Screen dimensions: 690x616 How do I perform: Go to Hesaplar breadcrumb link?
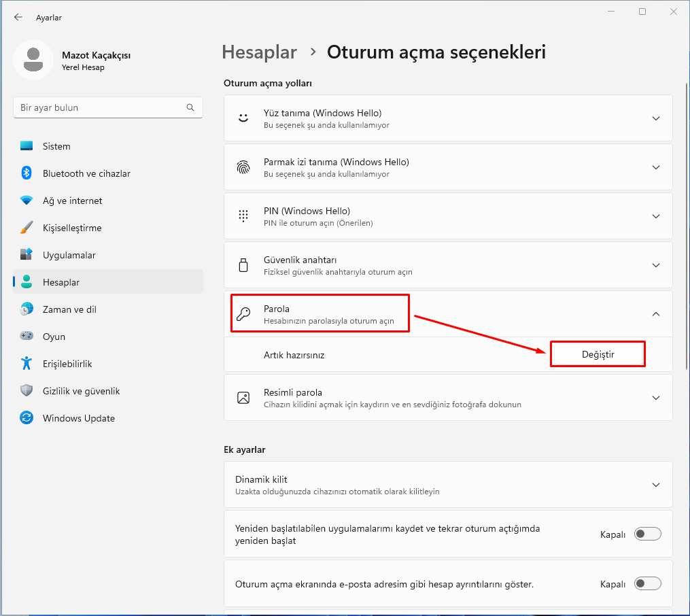point(259,52)
